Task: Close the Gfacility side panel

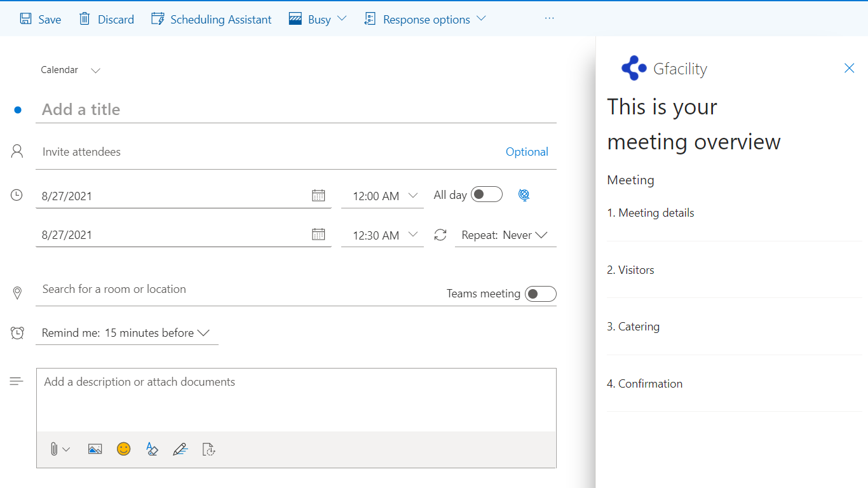Action: click(849, 68)
